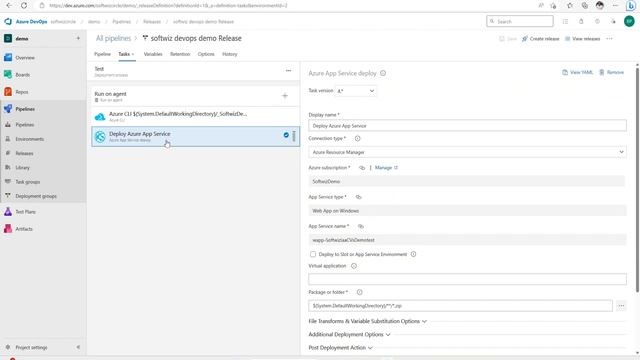Click the search box in the header
The width and height of the screenshot is (640, 360).
[520, 21]
